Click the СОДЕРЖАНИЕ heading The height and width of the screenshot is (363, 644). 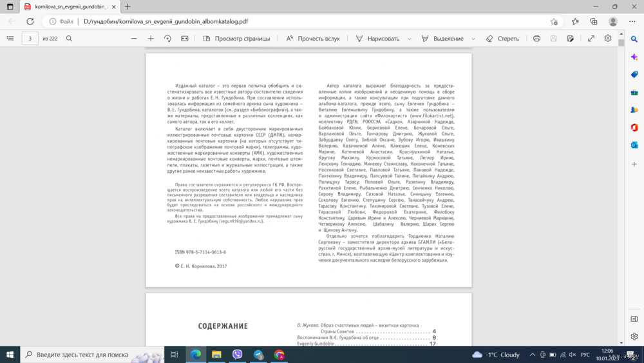coord(223,326)
